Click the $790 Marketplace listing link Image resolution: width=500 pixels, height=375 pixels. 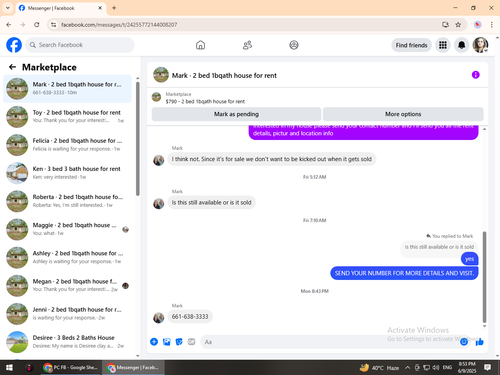point(205,101)
